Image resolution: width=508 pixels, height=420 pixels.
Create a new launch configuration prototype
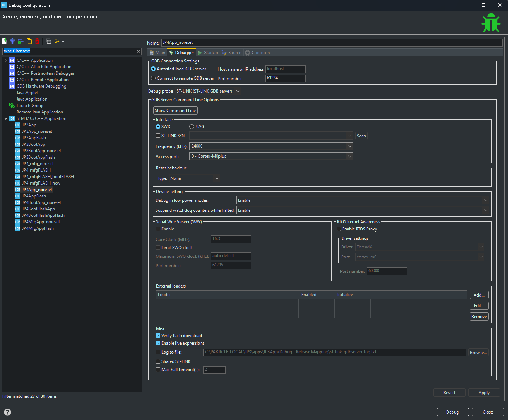(13, 41)
